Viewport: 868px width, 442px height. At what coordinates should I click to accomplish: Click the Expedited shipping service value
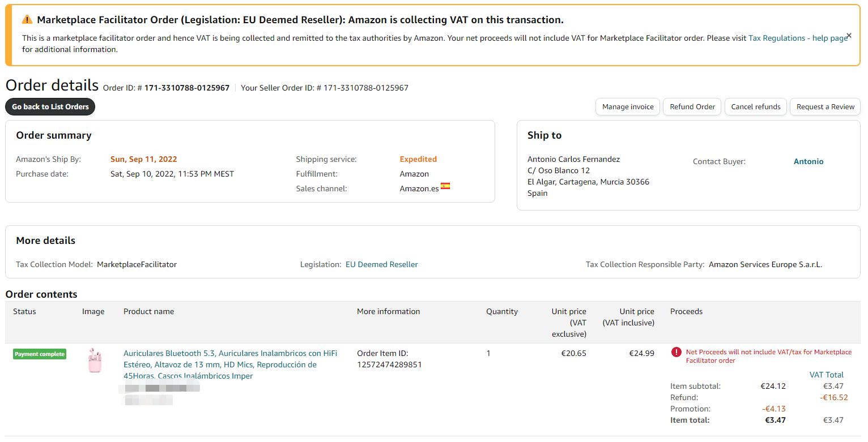[418, 159]
